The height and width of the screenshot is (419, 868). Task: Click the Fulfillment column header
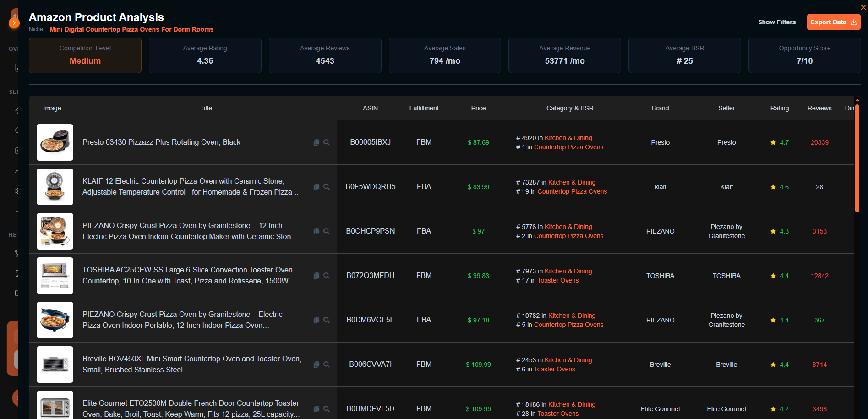(x=424, y=108)
